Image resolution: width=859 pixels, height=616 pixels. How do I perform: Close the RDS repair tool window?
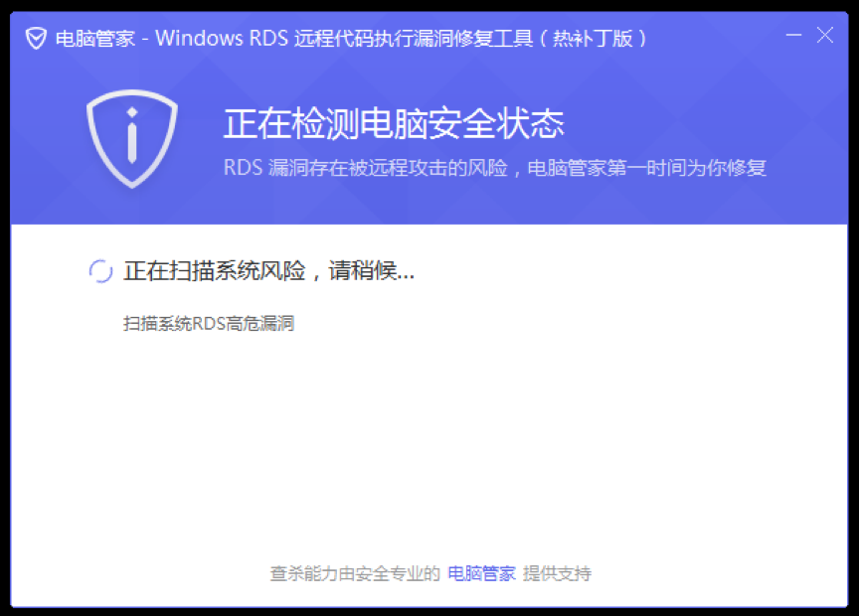824,36
